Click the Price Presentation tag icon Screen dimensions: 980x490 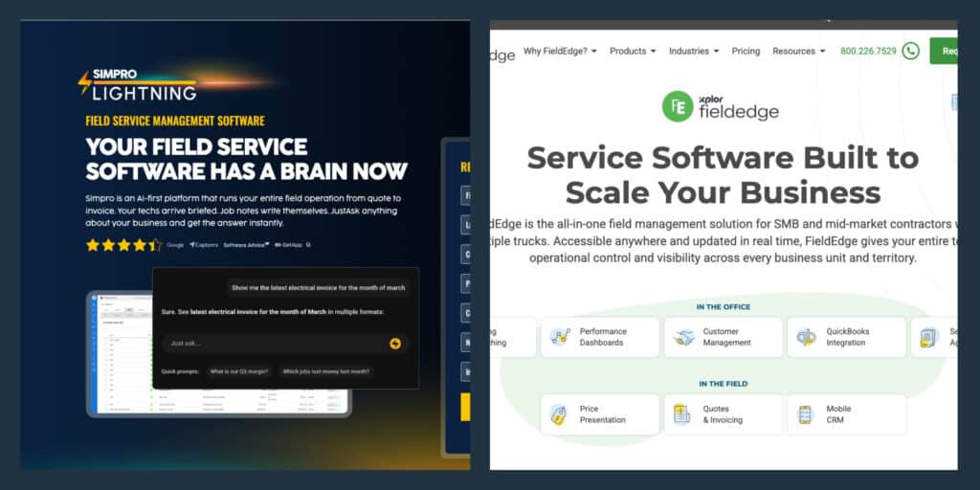tap(558, 414)
